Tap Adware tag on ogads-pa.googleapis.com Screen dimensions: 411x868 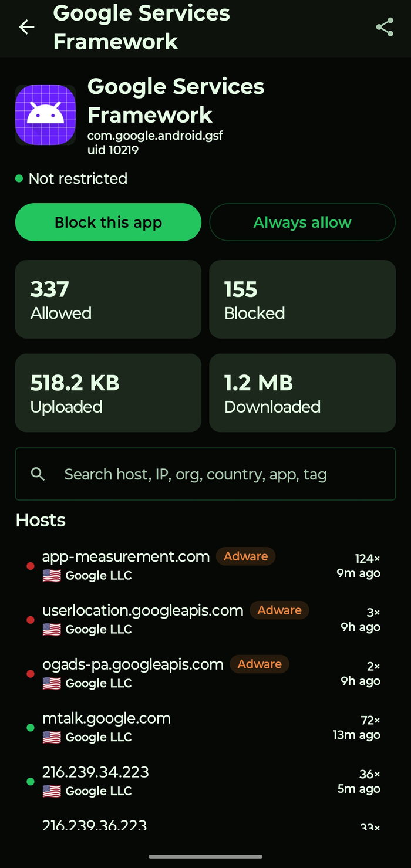260,664
